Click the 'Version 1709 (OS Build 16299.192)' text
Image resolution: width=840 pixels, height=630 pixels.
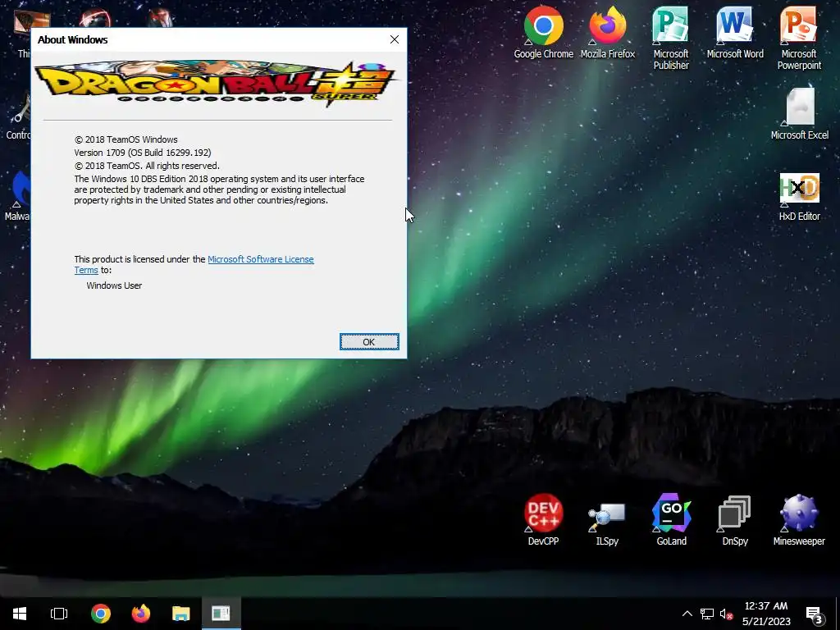coord(143,153)
